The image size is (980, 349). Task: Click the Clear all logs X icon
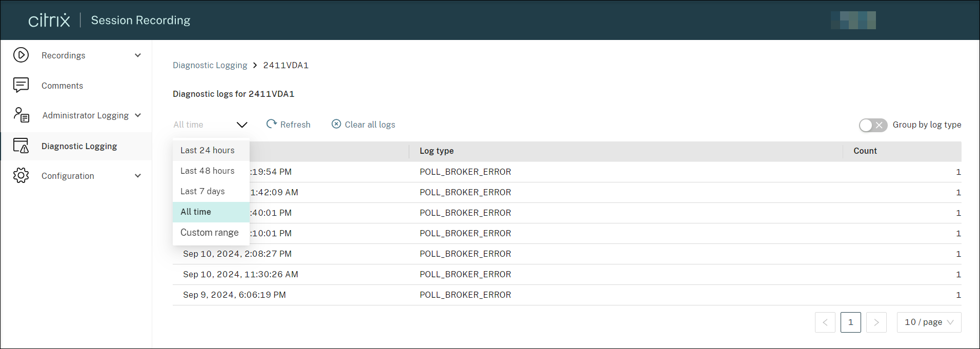336,124
